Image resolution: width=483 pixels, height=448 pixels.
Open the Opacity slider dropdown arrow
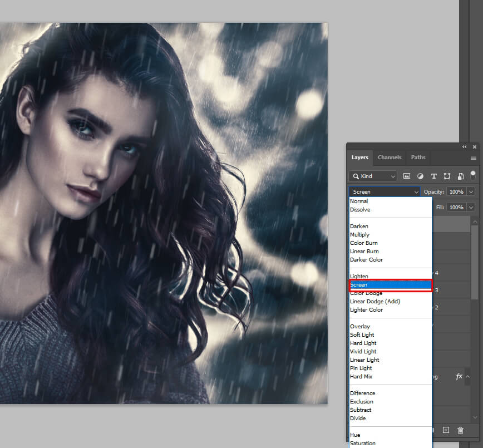tap(471, 192)
